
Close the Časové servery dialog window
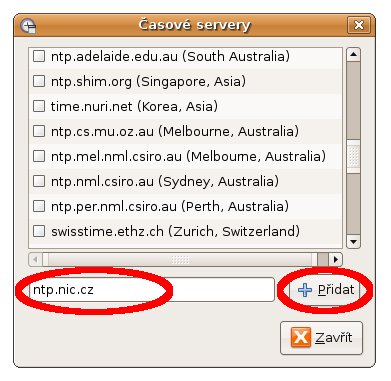[x=359, y=25]
